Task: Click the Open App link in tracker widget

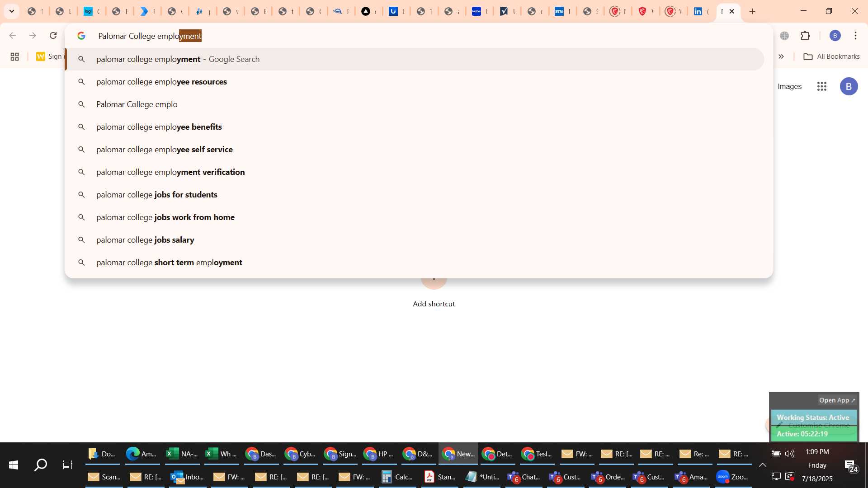Action: (837, 400)
